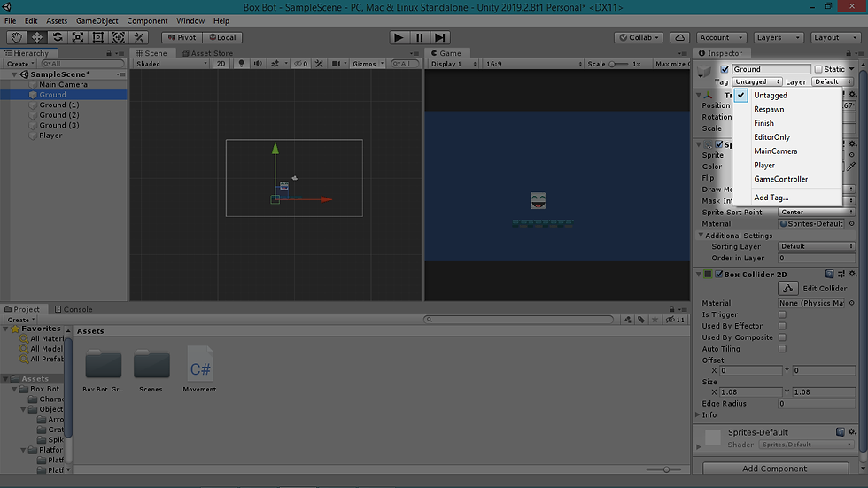Open Box Collider 2D preset icon
The height and width of the screenshot is (488, 868).
pyautogui.click(x=841, y=274)
